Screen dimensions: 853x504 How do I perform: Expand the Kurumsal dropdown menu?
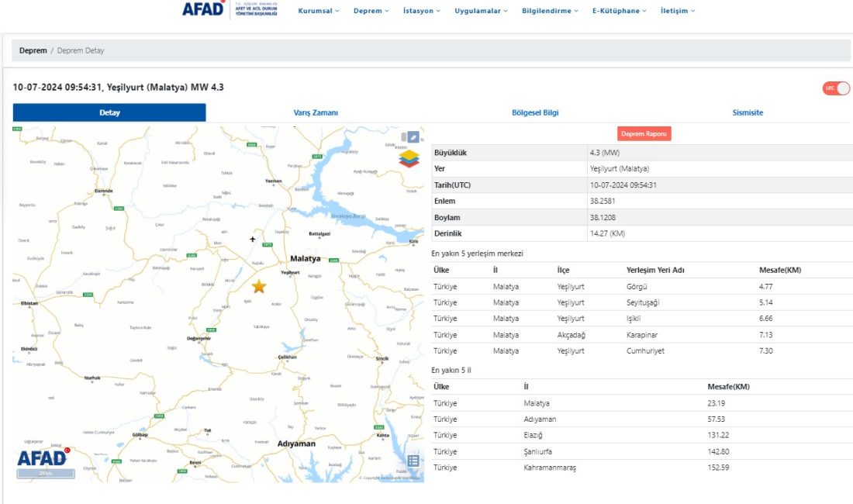tap(319, 11)
